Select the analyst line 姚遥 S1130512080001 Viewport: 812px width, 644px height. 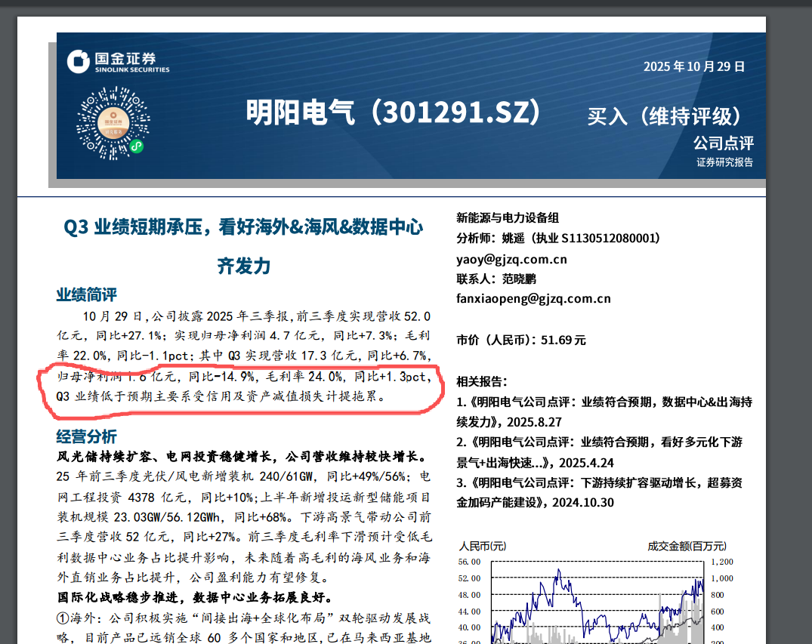pos(558,238)
